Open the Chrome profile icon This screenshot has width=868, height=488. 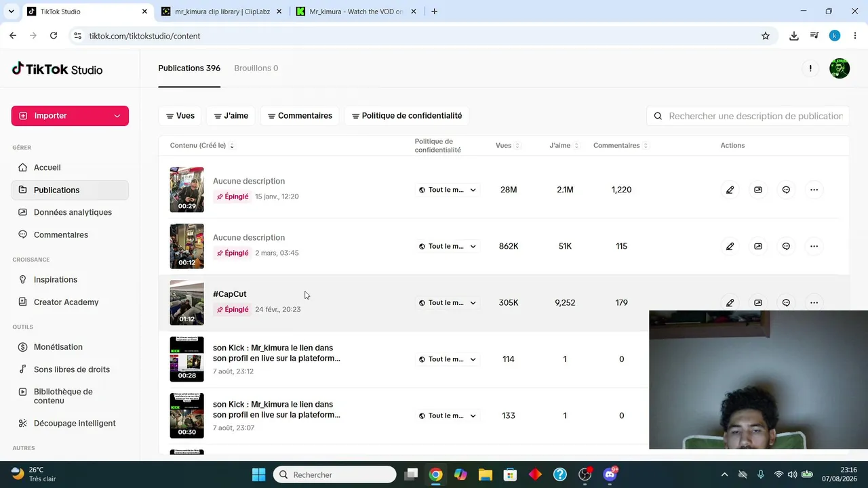(x=835, y=36)
